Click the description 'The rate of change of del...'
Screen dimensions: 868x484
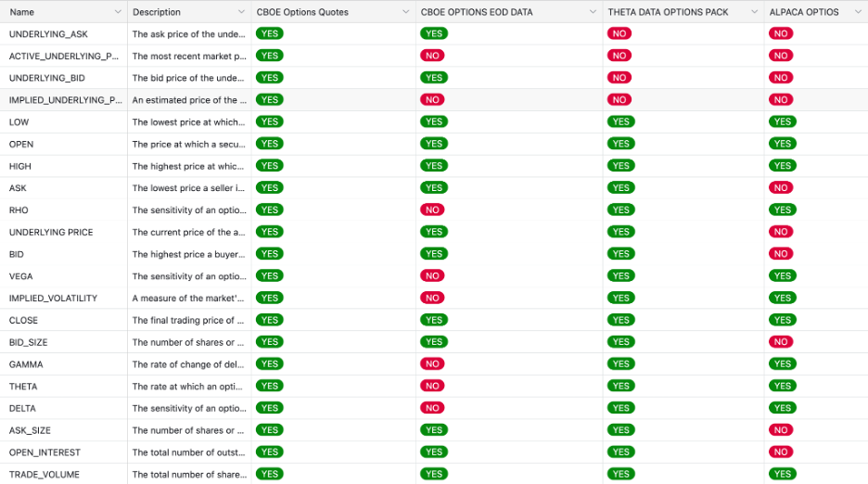click(x=188, y=364)
